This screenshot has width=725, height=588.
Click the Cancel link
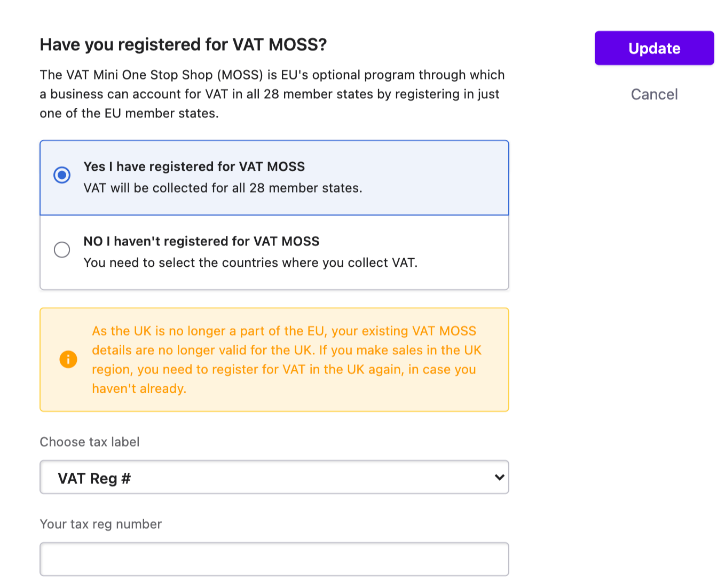pyautogui.click(x=654, y=94)
